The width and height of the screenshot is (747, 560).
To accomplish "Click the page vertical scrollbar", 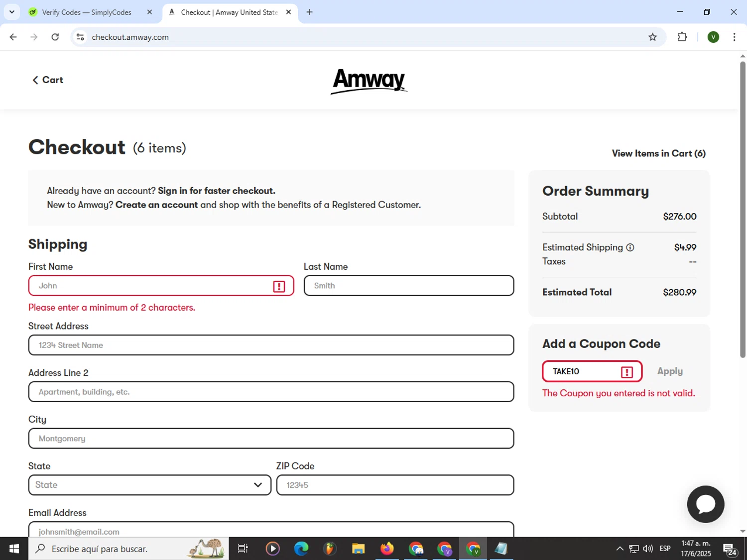I will point(743,209).
